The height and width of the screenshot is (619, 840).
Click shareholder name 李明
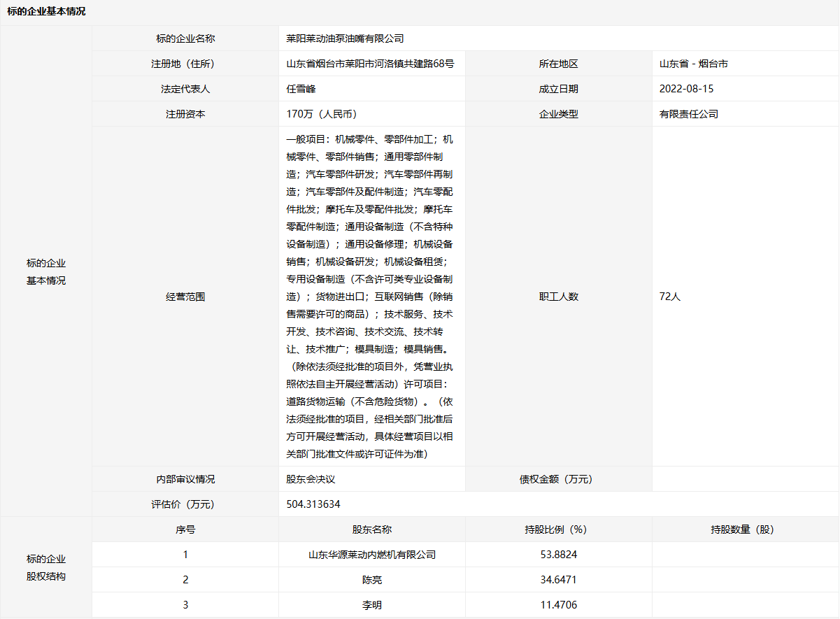372,605
